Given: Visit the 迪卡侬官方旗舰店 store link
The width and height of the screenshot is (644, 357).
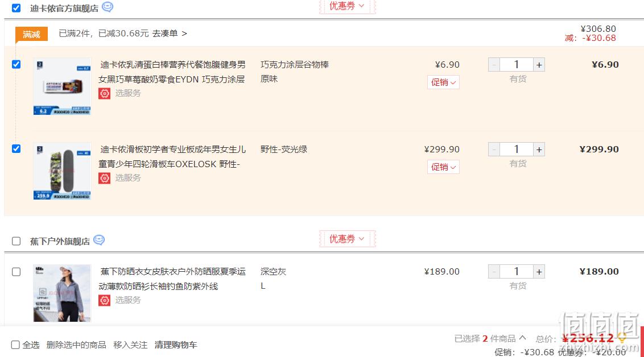Looking at the screenshot, I should [64, 8].
